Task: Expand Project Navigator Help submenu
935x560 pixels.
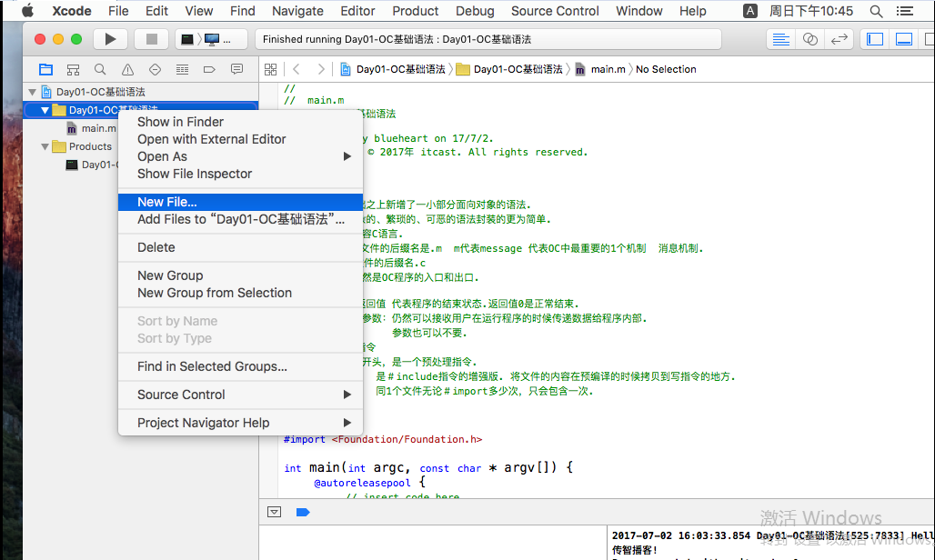Action: 240,423
